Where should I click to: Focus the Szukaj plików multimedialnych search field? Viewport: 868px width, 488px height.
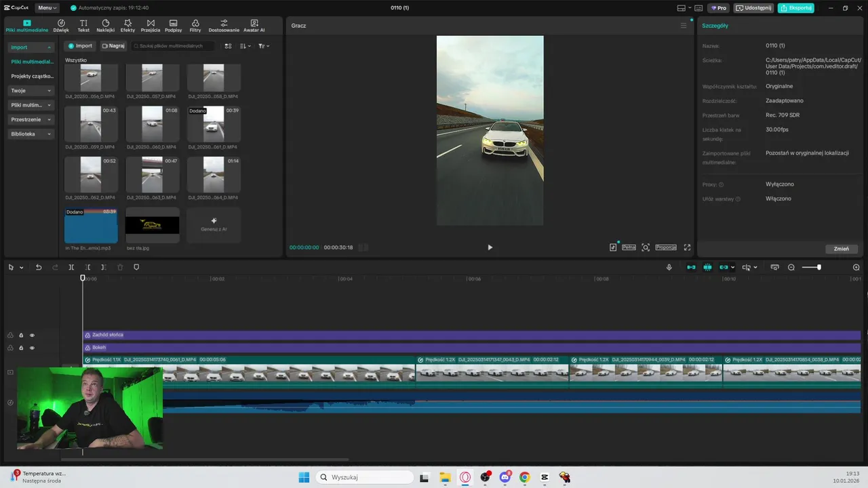tap(173, 46)
